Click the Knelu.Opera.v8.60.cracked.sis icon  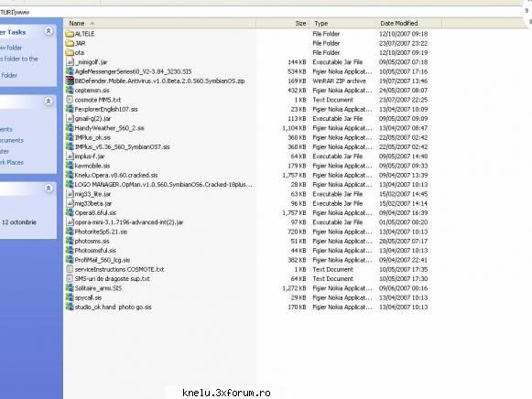click(x=70, y=176)
